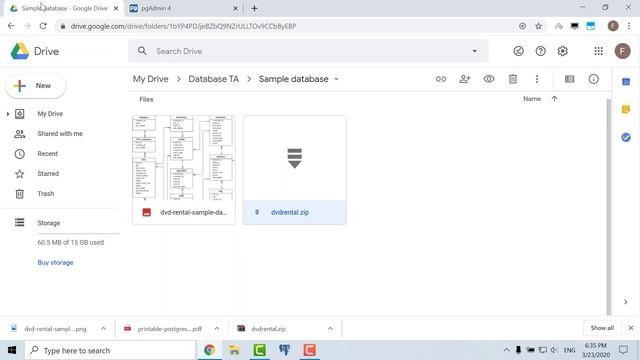Expand options for dvdrental.zip download
The width and height of the screenshot is (640, 360).
[x=330, y=329]
